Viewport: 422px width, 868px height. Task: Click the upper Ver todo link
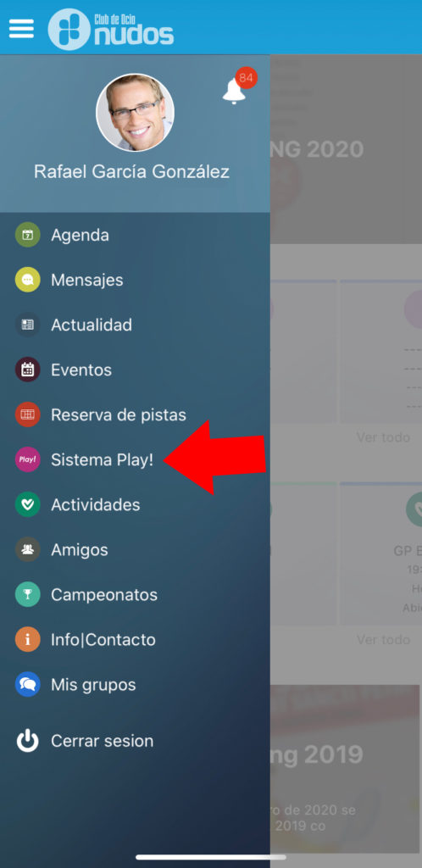coord(383,437)
